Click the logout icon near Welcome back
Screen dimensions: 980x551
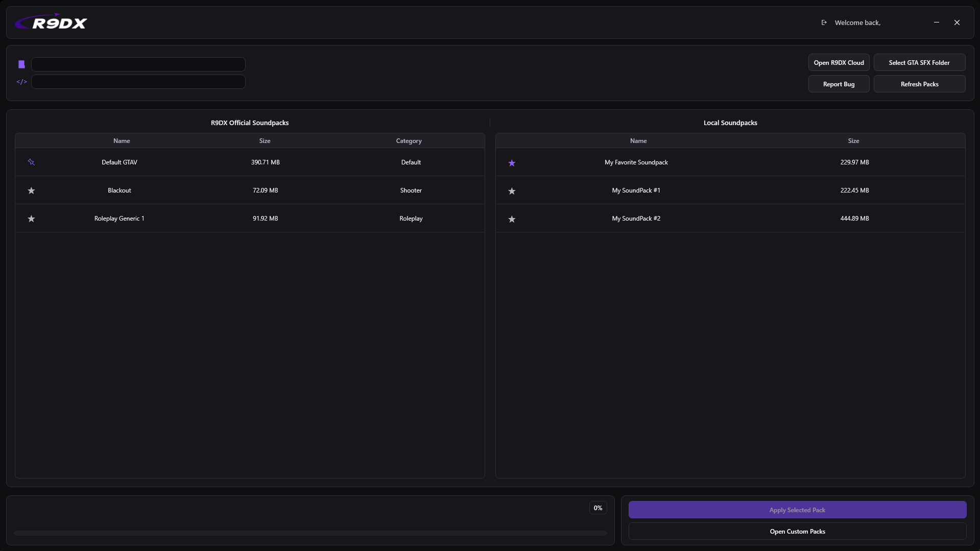click(824, 22)
